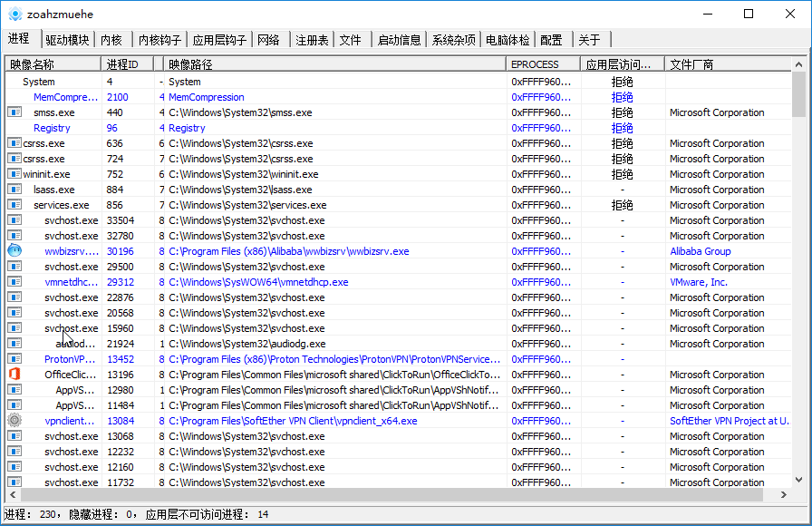
Task: Sort by 映像名称 column header
Action: coord(53,64)
